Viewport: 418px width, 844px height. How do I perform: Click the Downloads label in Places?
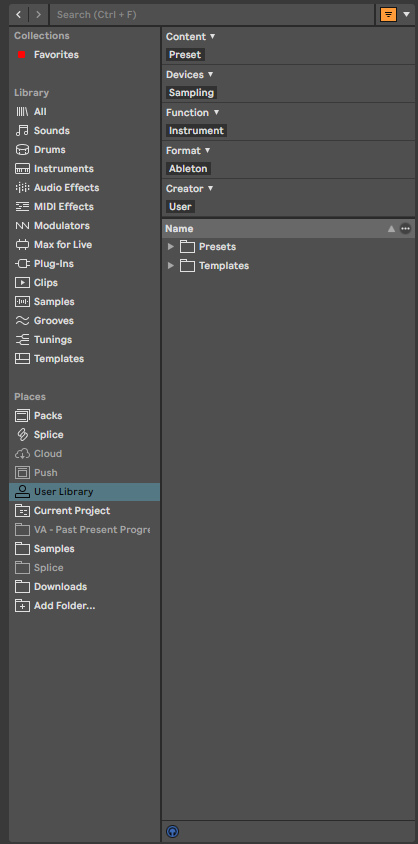pyautogui.click(x=60, y=587)
